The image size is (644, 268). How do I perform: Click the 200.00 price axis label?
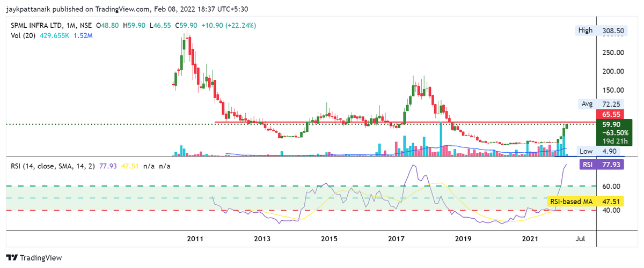pyautogui.click(x=612, y=71)
